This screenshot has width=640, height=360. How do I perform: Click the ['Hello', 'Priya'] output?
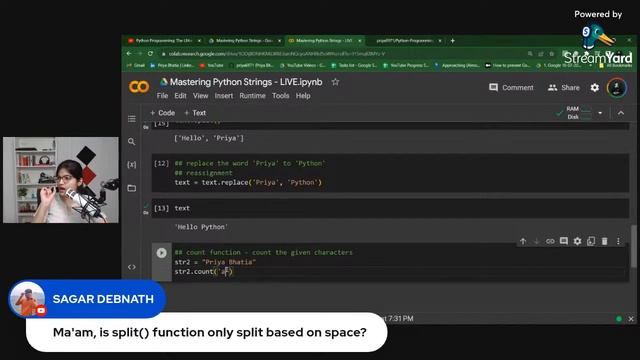point(209,138)
